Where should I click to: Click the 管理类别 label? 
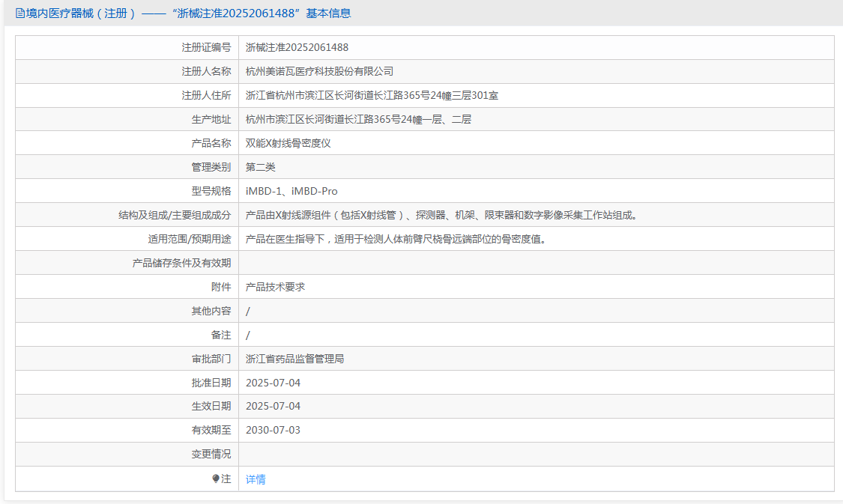[211, 167]
